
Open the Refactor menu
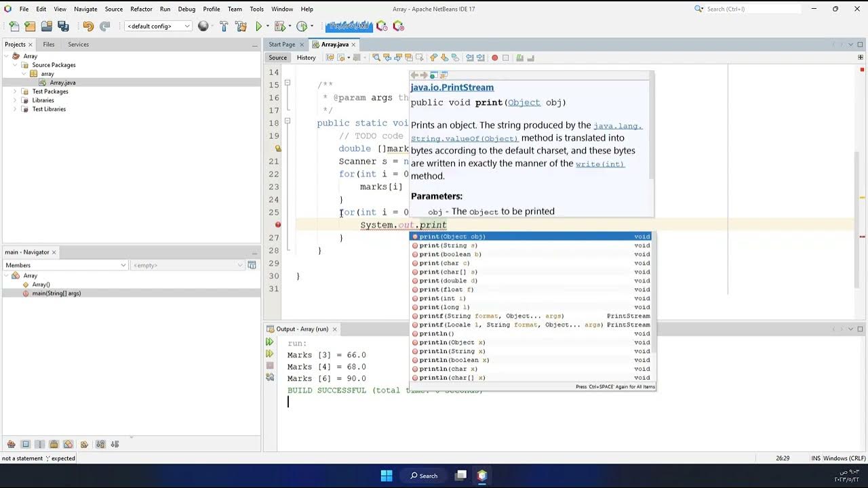141,9
